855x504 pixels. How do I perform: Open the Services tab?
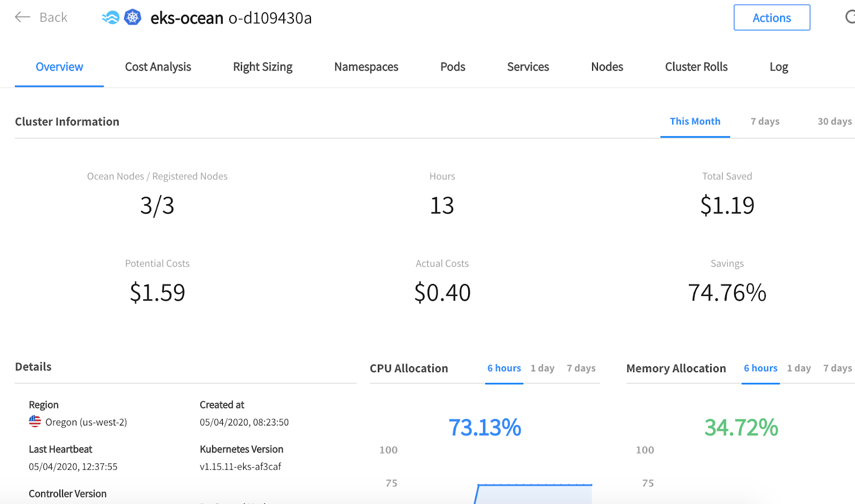tap(528, 67)
